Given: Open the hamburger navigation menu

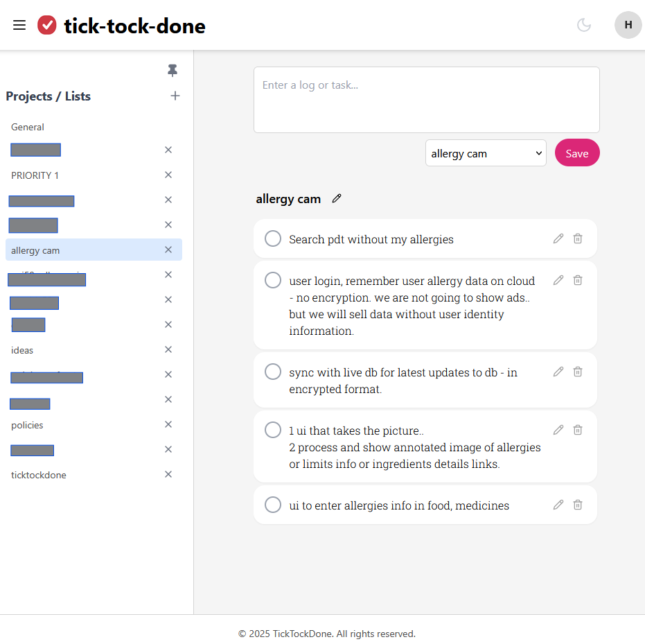Looking at the screenshot, I should tap(19, 25).
